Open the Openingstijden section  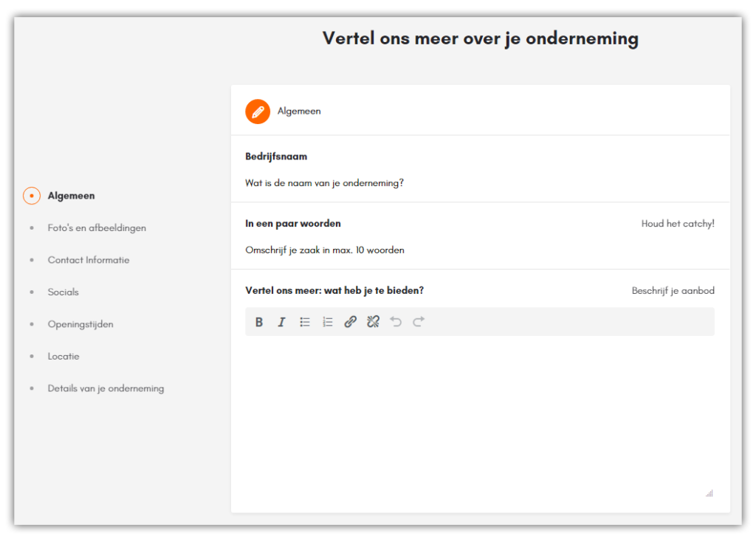pyautogui.click(x=80, y=324)
